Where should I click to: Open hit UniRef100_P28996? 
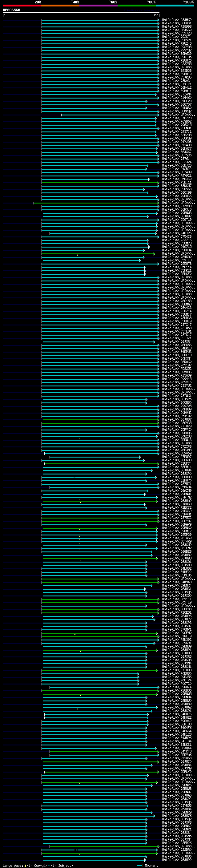(x=177, y=26)
